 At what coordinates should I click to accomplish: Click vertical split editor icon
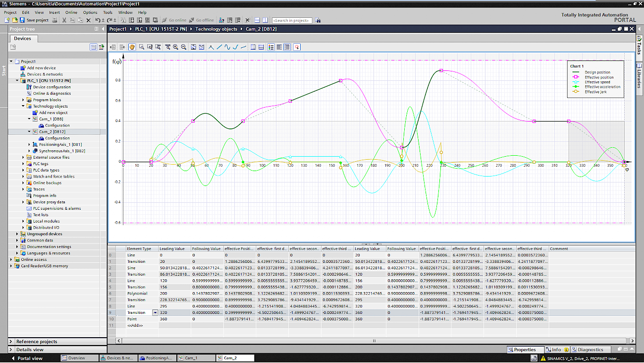click(x=265, y=20)
